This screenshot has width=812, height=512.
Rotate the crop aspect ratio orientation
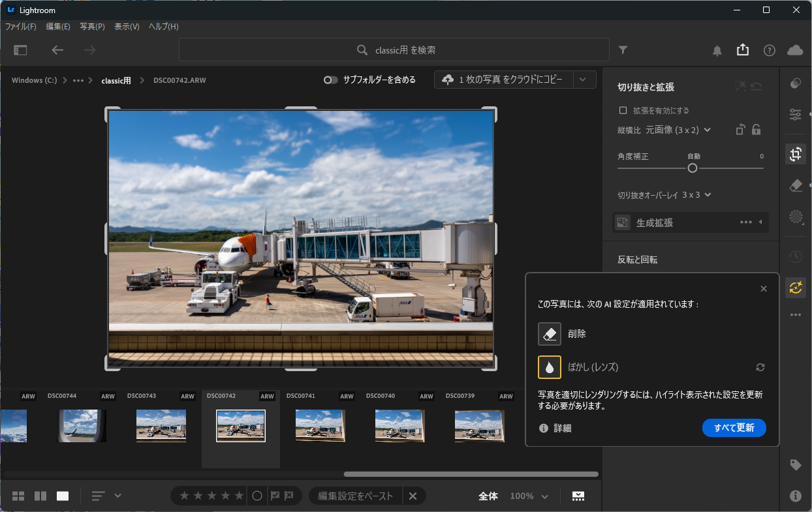pos(740,130)
